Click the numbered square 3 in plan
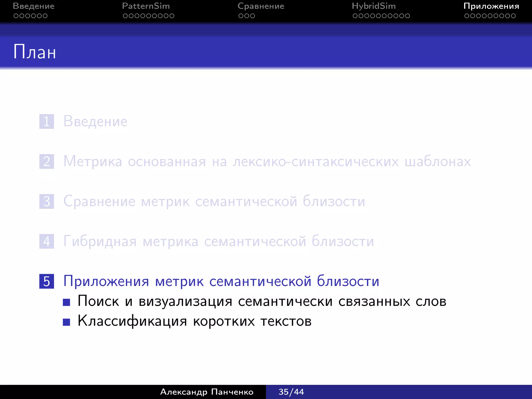This screenshot has width=532, height=399. 47,201
